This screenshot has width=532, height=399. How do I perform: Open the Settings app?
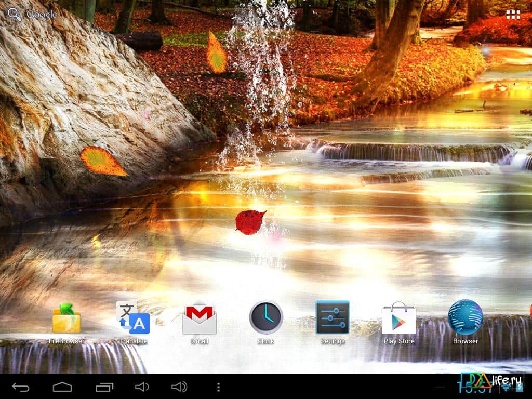point(332,317)
